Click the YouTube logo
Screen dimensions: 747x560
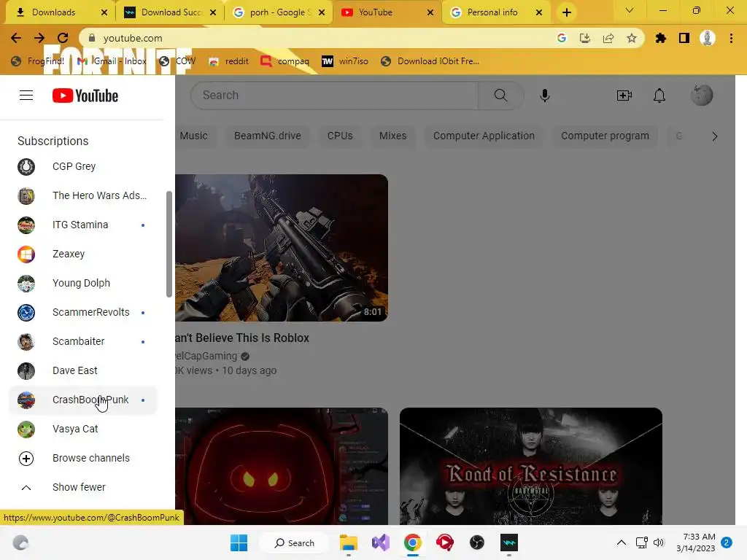(x=85, y=96)
